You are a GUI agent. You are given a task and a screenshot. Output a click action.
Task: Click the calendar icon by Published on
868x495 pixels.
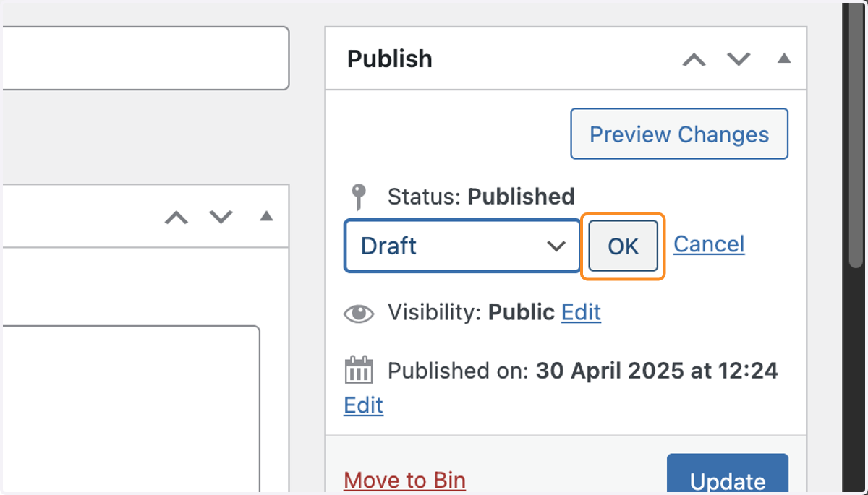[359, 370]
